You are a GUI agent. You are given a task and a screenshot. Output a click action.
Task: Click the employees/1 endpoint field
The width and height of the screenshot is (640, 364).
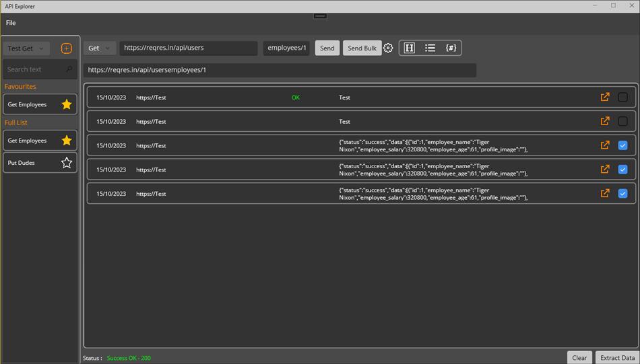[286, 48]
